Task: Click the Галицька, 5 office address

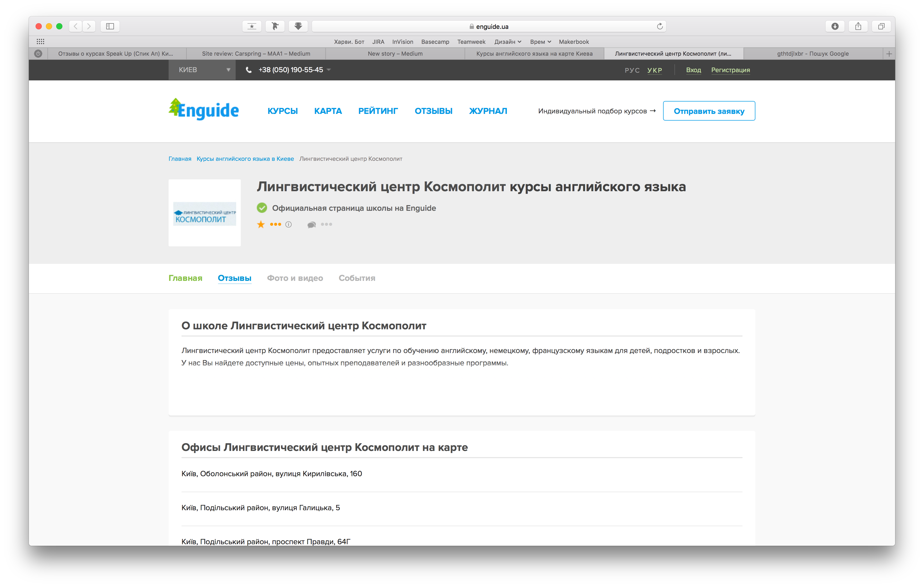Action: click(x=261, y=508)
